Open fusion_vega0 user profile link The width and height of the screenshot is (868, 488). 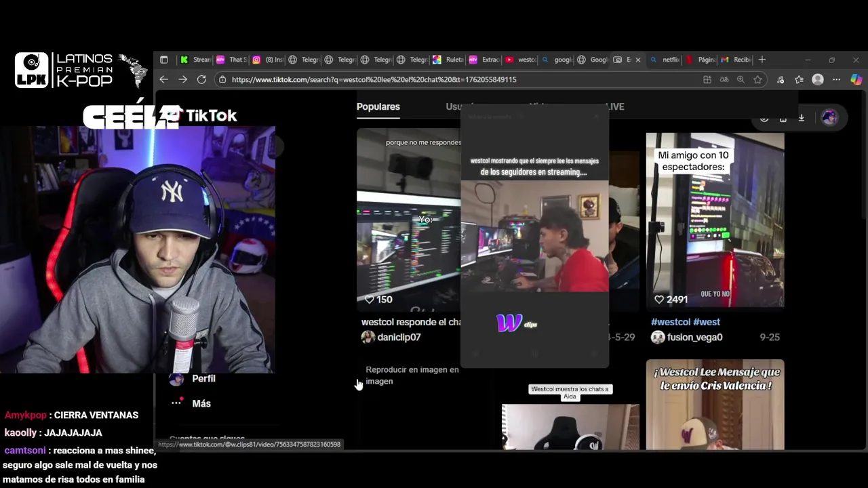tap(694, 337)
